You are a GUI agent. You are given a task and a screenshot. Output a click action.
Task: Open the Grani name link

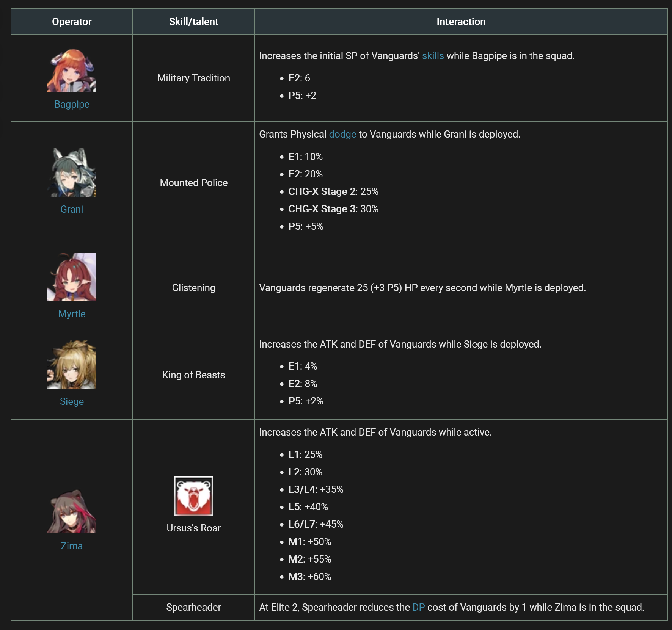coord(72,209)
